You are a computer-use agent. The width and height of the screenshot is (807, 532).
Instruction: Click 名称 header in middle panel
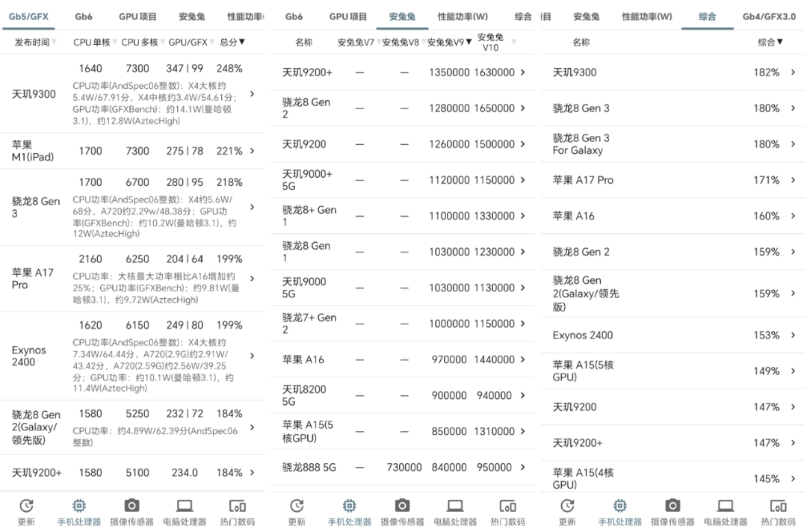click(303, 42)
